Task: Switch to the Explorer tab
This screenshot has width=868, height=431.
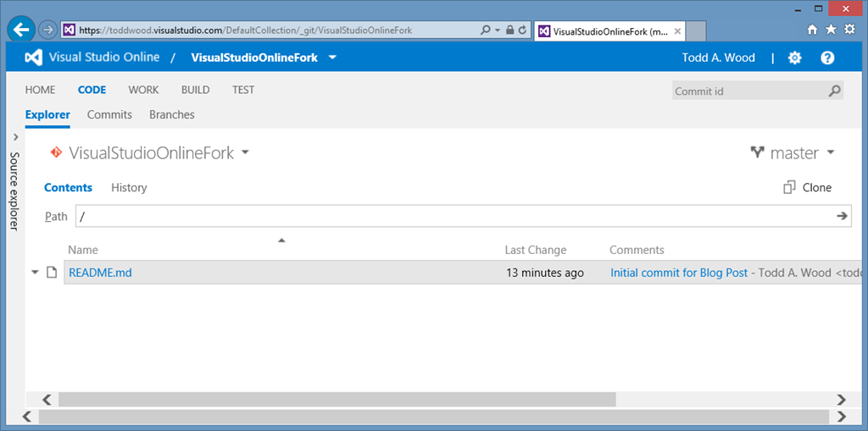Action: [47, 115]
